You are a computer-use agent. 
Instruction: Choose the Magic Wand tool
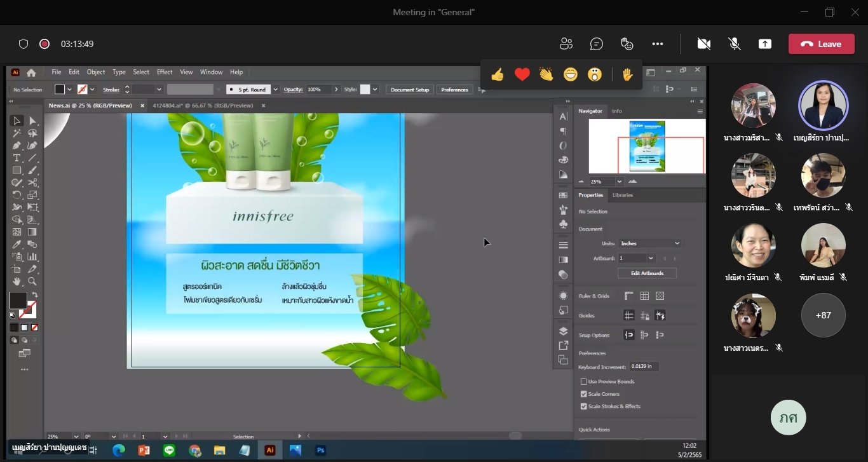coord(17,133)
